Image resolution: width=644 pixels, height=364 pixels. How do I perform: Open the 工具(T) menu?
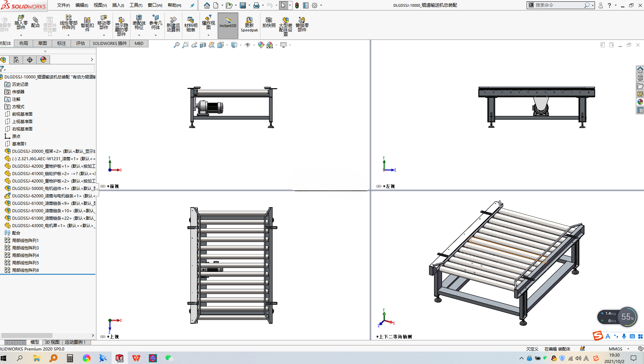pos(136,5)
